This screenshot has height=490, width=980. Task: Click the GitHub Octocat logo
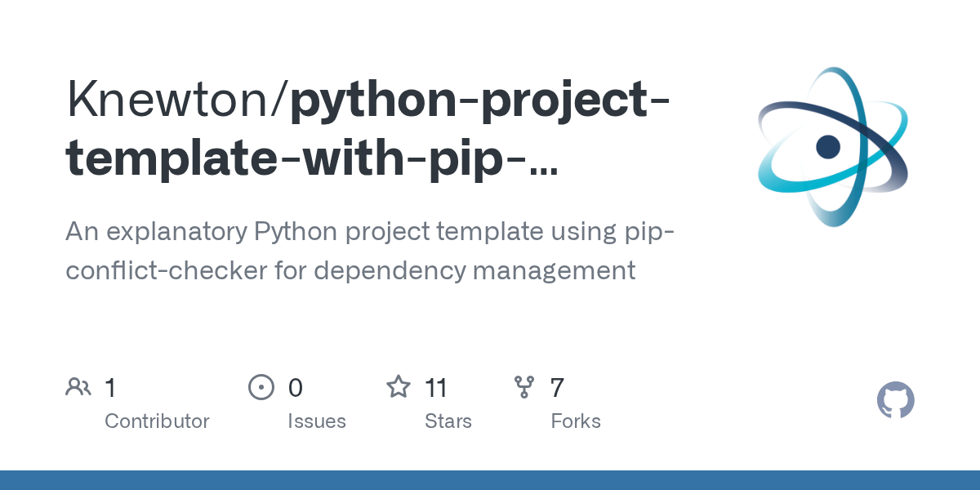(895, 401)
